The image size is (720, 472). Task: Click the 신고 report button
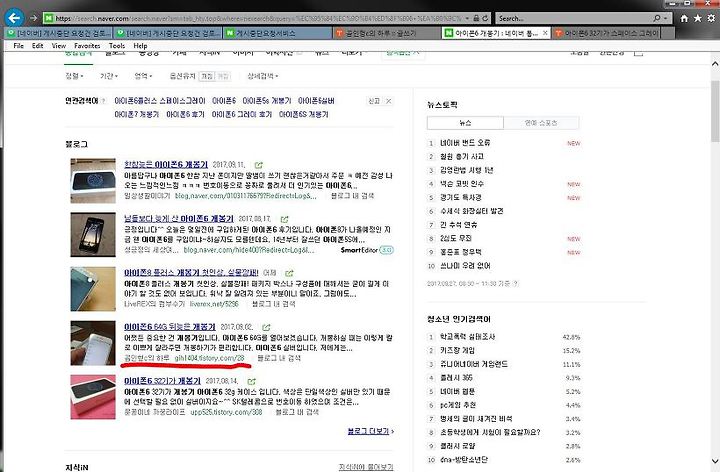click(x=374, y=101)
